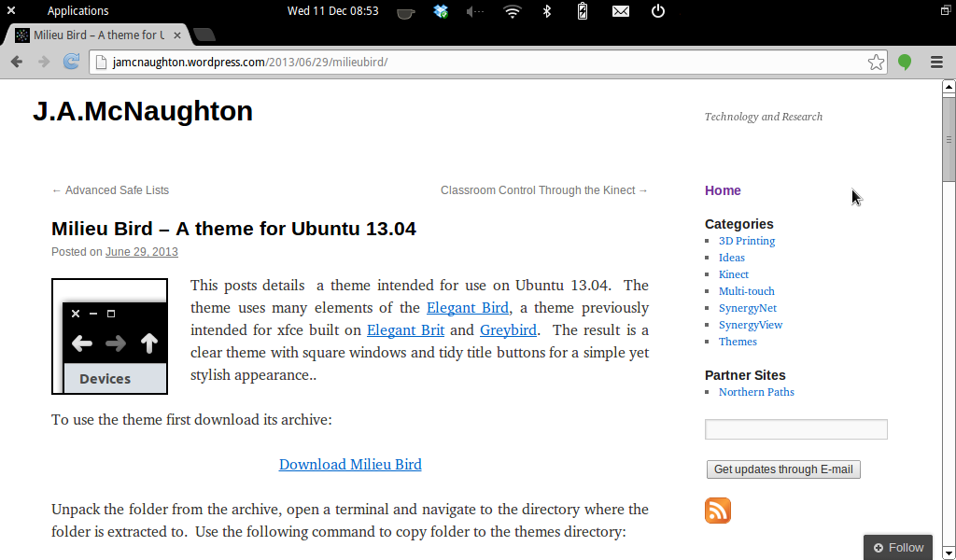956x560 pixels.
Task: Bookmark this page with the star icon
Action: 876,63
